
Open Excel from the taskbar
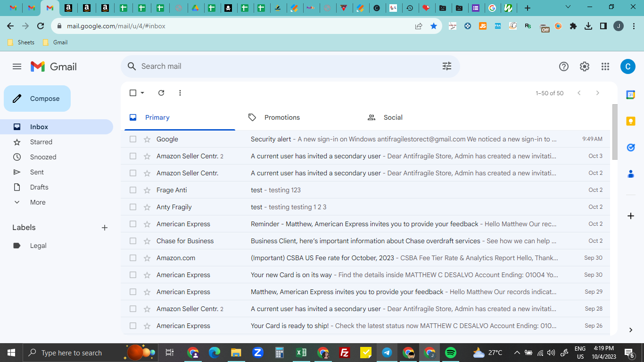pos(301,353)
